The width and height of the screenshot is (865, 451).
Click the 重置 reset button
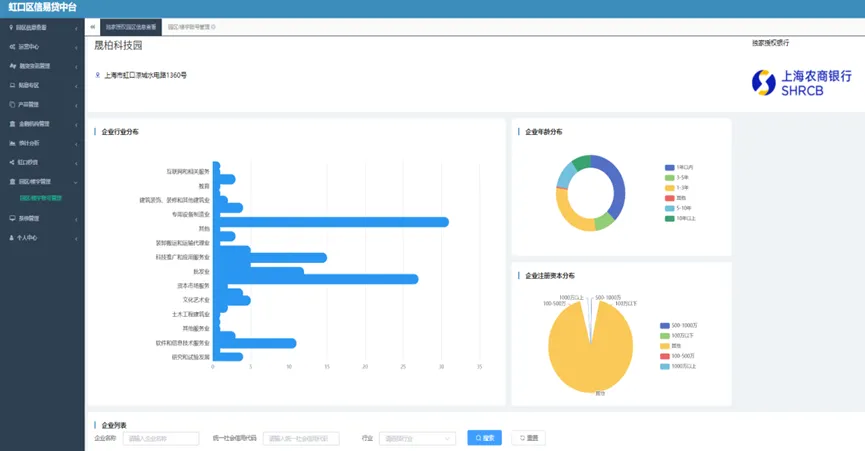(528, 438)
